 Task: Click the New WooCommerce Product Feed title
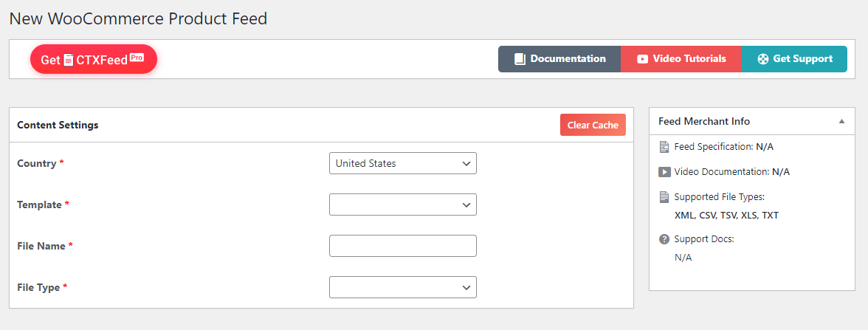click(x=139, y=18)
